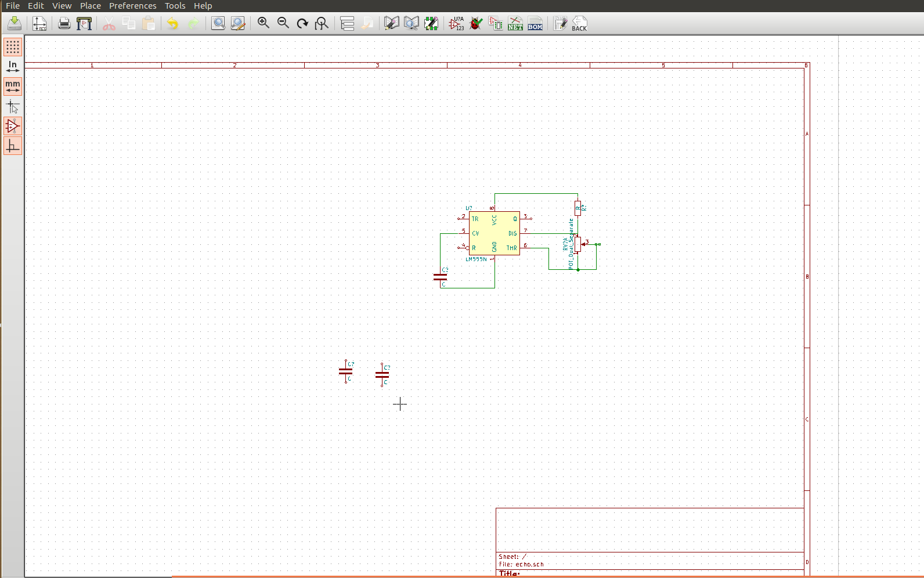Run the electrical rules check
This screenshot has height=578, width=924.
pos(476,23)
